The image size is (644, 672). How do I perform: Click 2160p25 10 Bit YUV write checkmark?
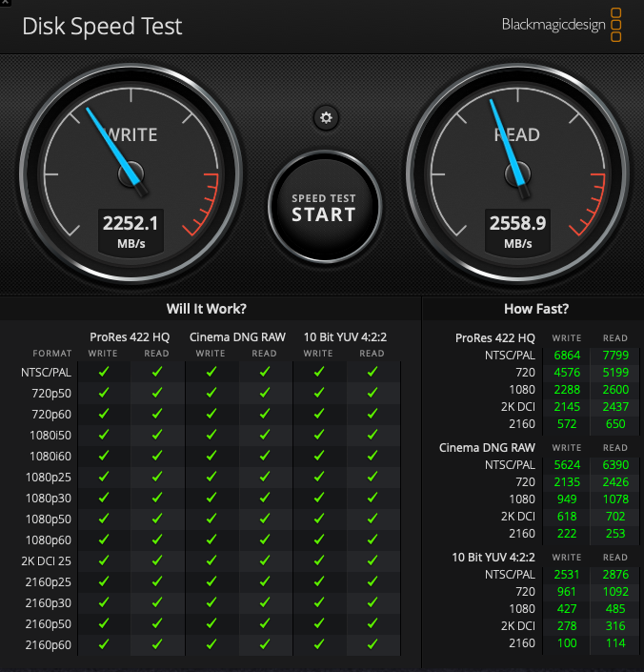click(x=318, y=581)
